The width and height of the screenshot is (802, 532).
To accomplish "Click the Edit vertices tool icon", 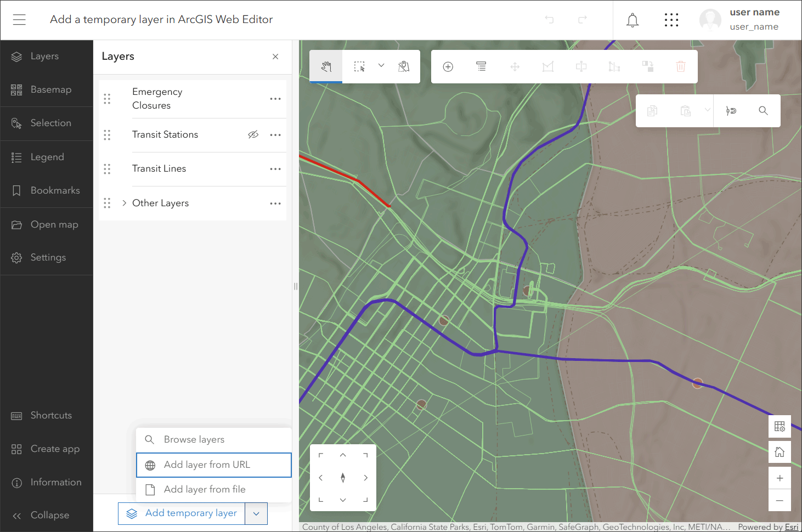I will pyautogui.click(x=548, y=67).
